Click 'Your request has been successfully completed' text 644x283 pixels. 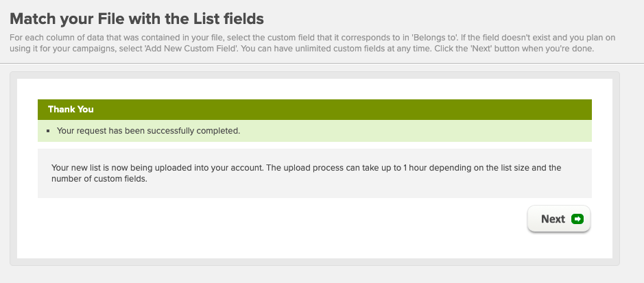click(x=148, y=132)
